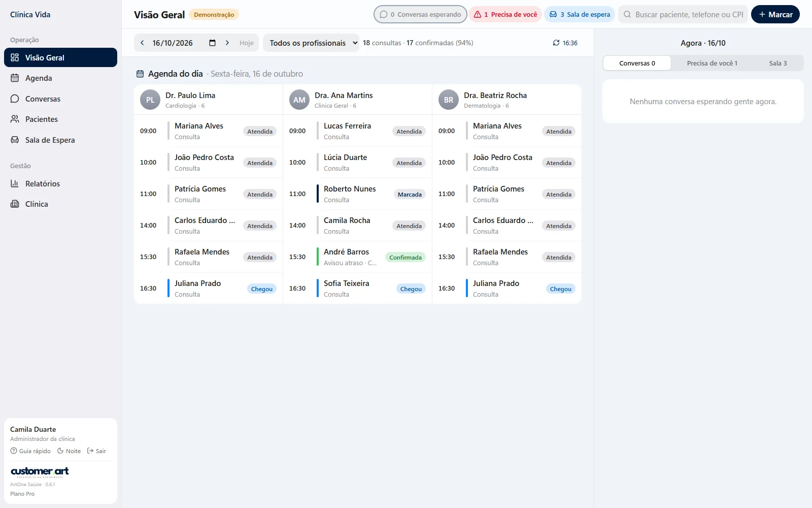Click the Hoje button
The height and width of the screenshot is (508, 812).
click(x=247, y=43)
